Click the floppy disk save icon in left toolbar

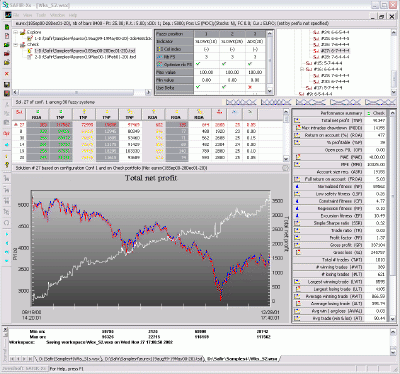pos(7,85)
